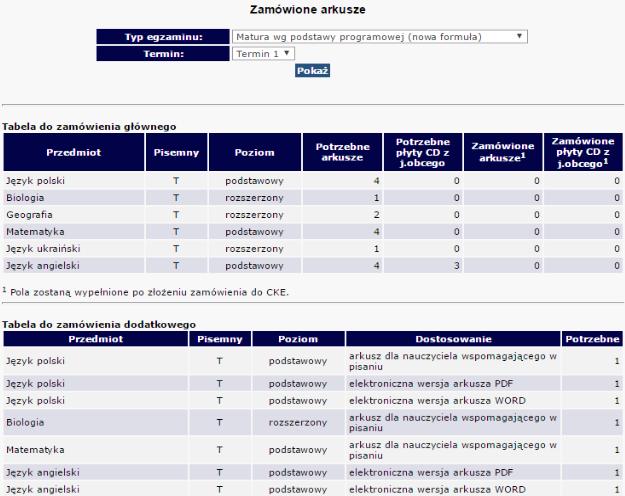Image resolution: width=625 pixels, height=496 pixels.
Task: Click 'Tabela do zamówienia głównego' heading
Action: pos(89,126)
